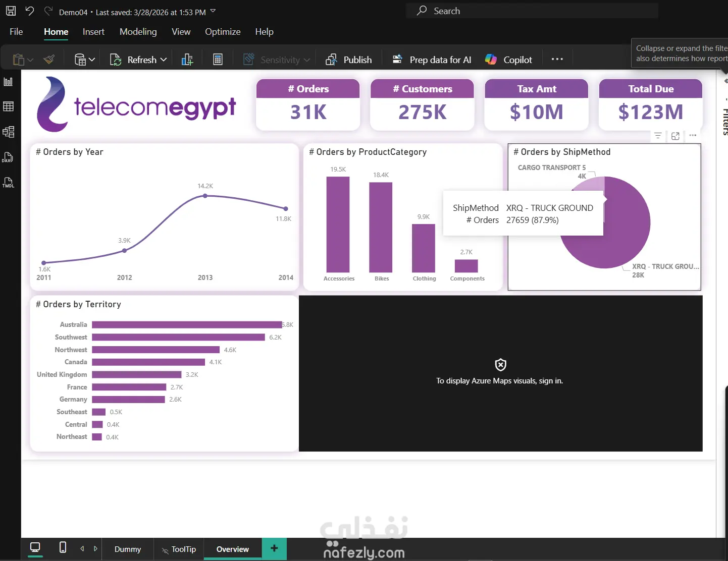Toggle mobile layout view at bottom

[x=63, y=547]
